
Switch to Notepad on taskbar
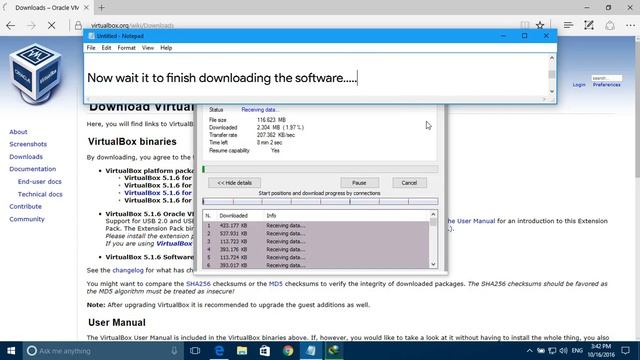(x=311, y=351)
